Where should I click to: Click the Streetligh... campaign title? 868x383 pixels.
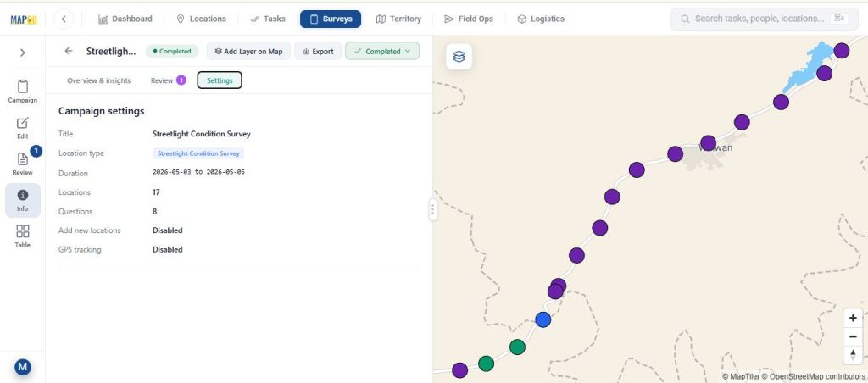coord(111,52)
